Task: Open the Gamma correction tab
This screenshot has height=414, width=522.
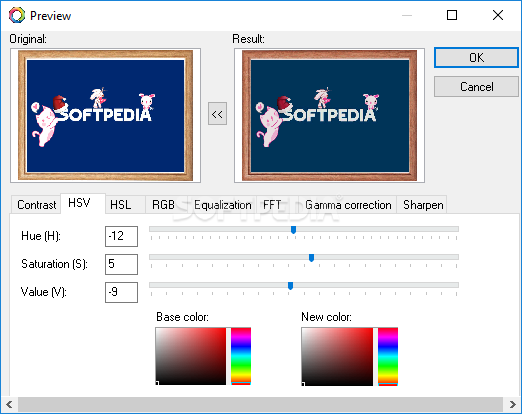Action: point(348,205)
